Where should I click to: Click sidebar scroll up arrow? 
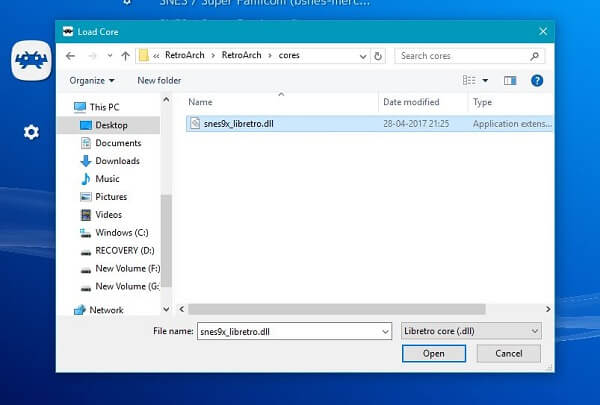(166, 100)
